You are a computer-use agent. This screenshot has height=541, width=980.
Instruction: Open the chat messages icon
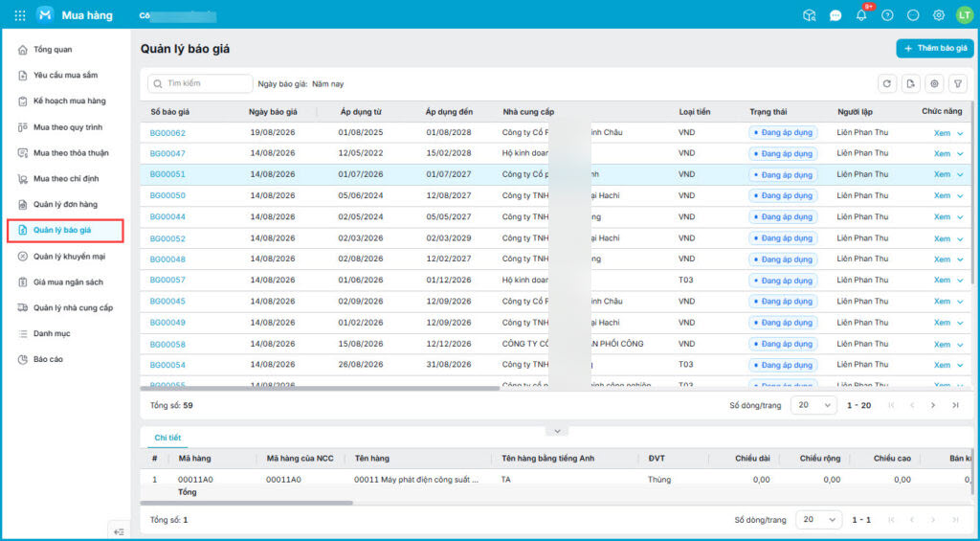pos(835,15)
